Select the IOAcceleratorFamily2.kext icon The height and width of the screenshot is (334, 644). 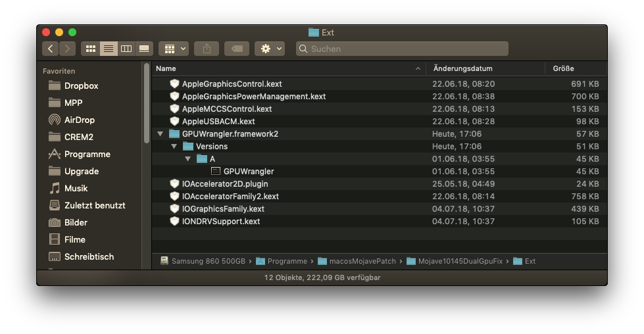[174, 196]
